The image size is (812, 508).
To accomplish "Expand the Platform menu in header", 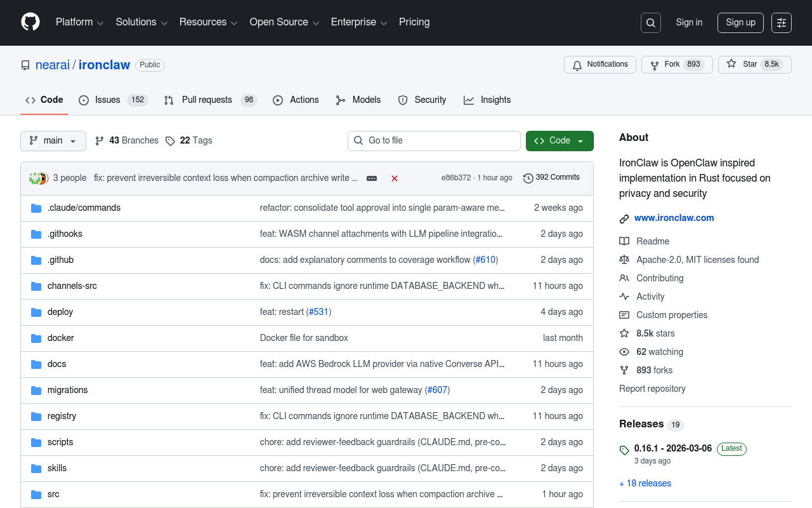I will tap(79, 22).
